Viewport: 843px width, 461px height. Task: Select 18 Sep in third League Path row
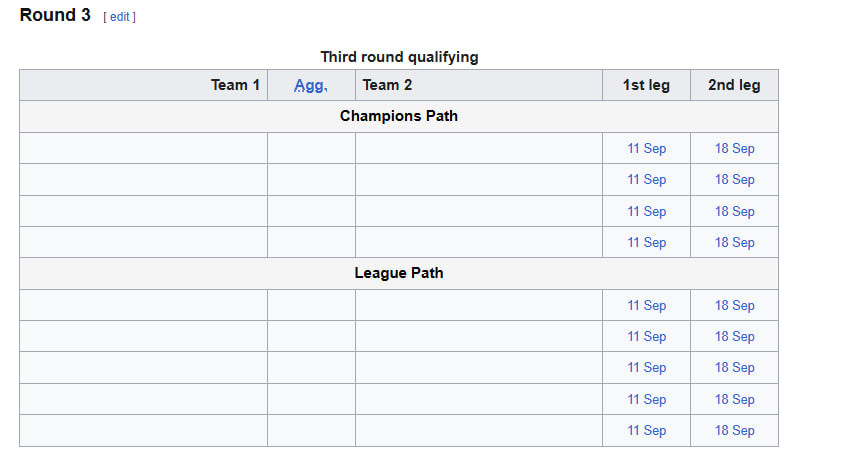pos(734,368)
